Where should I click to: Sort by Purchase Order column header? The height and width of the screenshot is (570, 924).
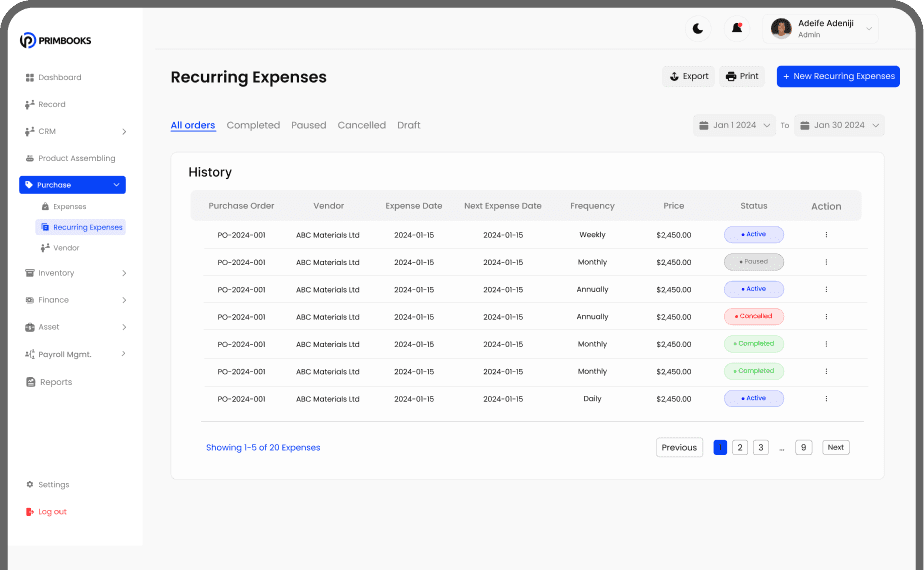pyautogui.click(x=241, y=206)
